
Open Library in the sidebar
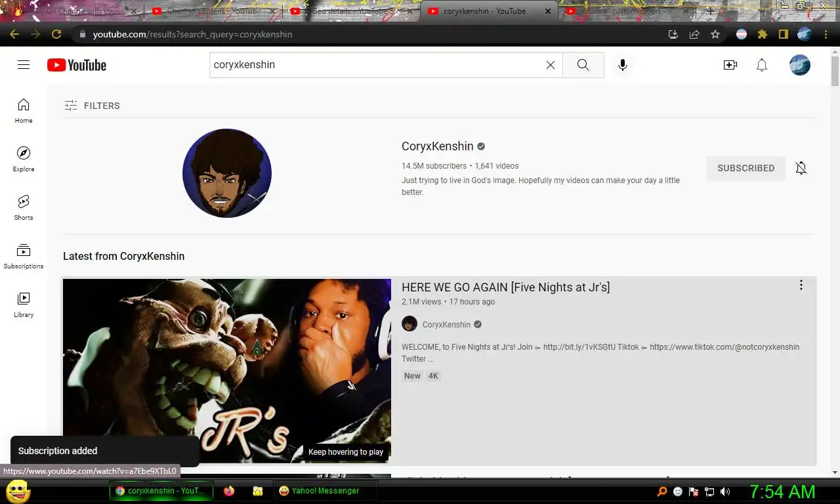(24, 305)
